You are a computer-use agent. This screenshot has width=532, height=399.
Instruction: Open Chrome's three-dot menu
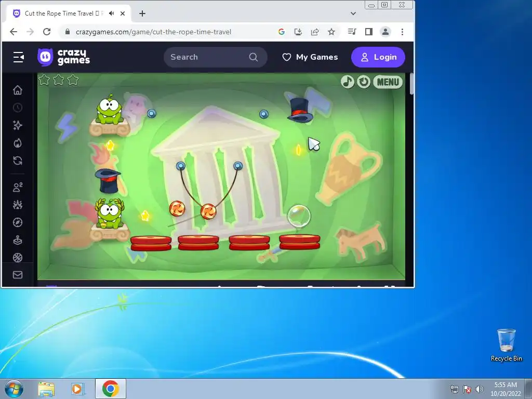coord(403,32)
